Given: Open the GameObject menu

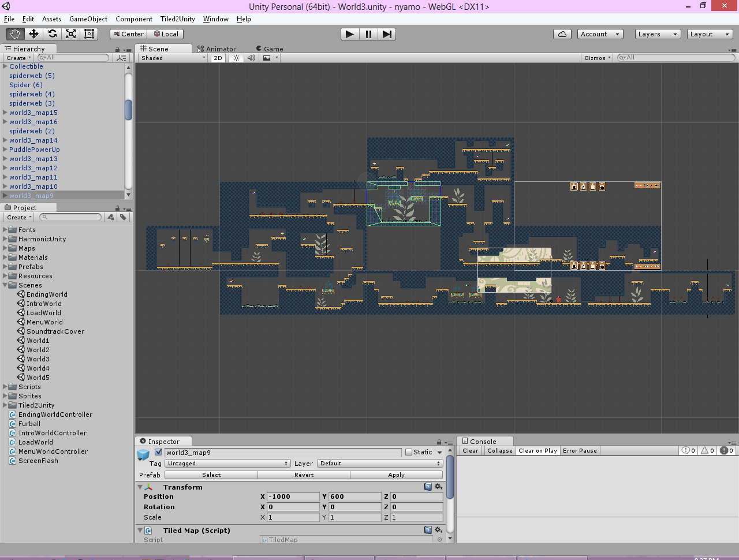Looking at the screenshot, I should 88,19.
